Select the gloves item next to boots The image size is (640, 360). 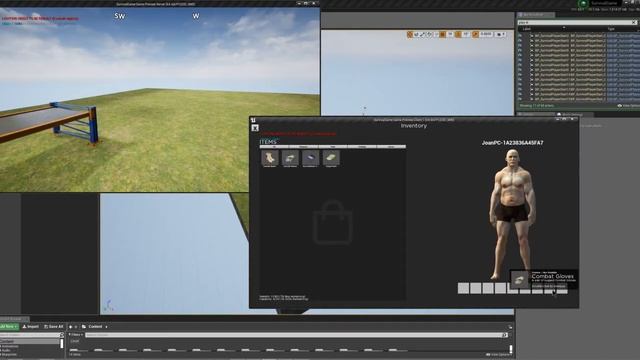tap(290, 158)
